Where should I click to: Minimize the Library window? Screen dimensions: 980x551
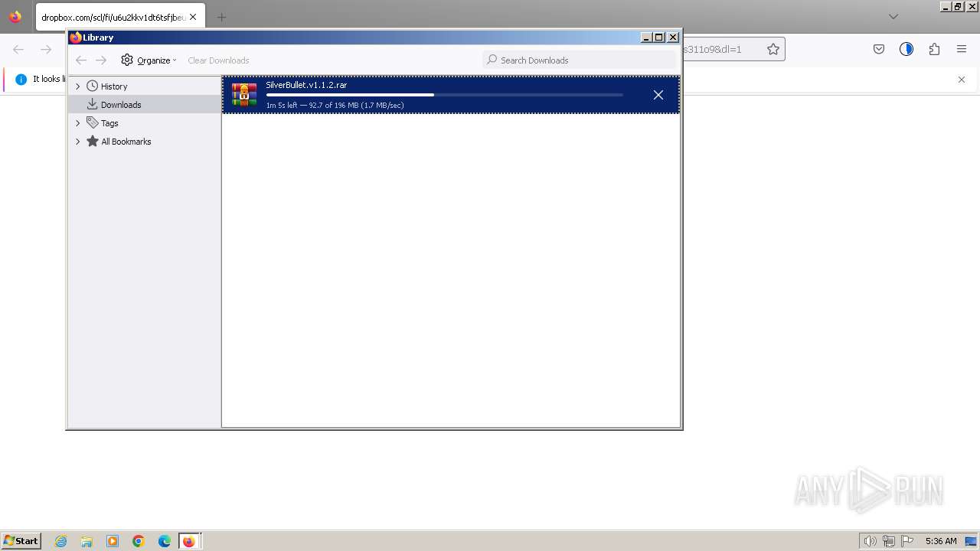(646, 37)
